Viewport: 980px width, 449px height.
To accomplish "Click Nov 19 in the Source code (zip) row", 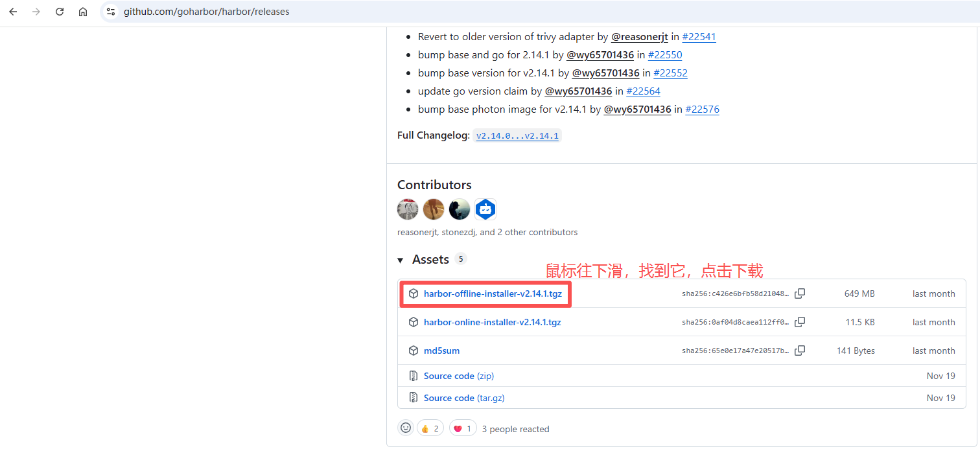I will (x=941, y=376).
